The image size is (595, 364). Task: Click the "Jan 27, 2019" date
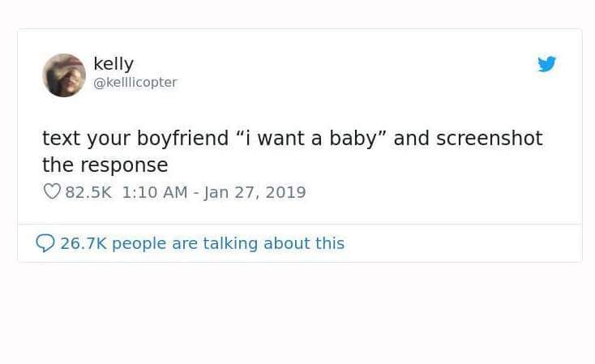click(254, 192)
